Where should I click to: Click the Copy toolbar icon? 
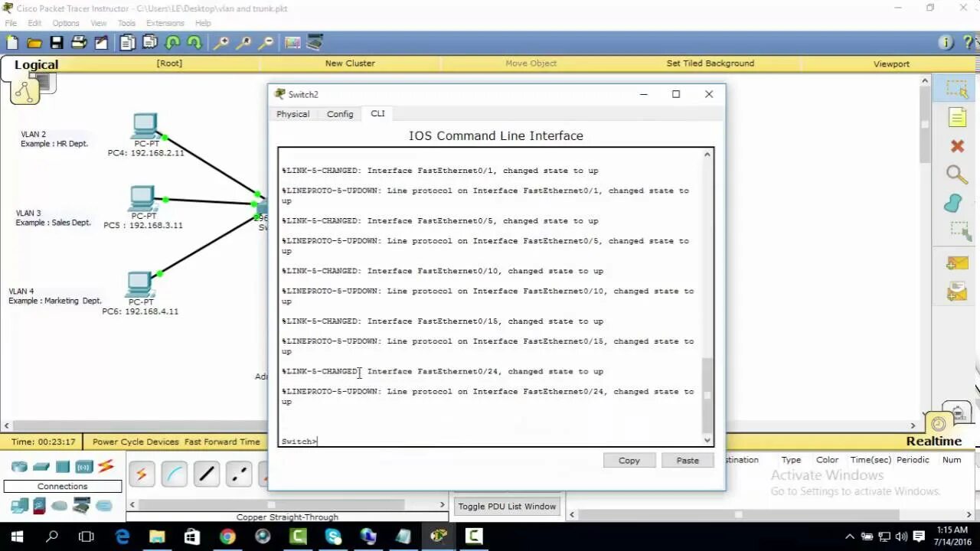coord(128,43)
